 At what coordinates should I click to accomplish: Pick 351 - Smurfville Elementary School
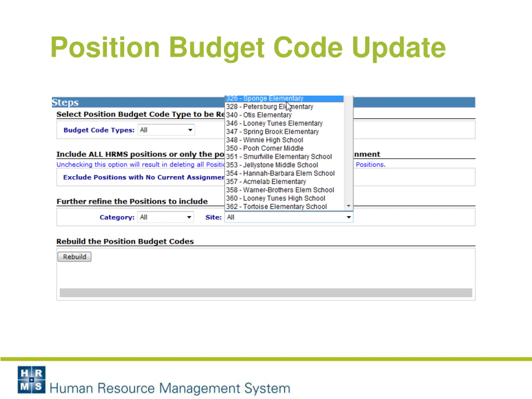[284, 157]
